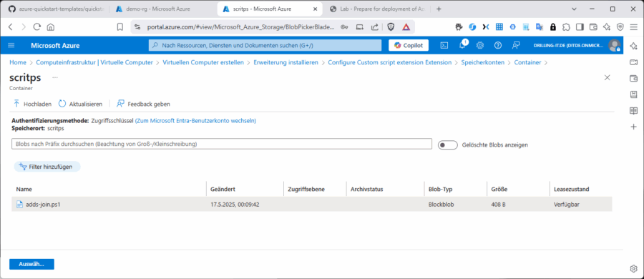644x279 pixels.
Task: Click the account avatar picture
Action: click(614, 45)
